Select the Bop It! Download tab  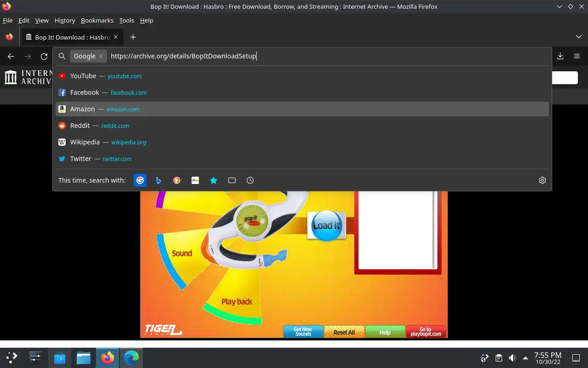pos(72,37)
